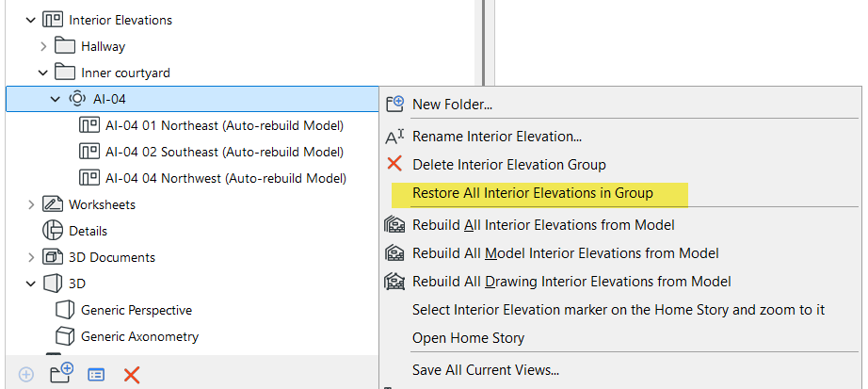This screenshot has height=389, width=868.
Task: Click New Folder icon in context menu
Action: [x=394, y=104]
